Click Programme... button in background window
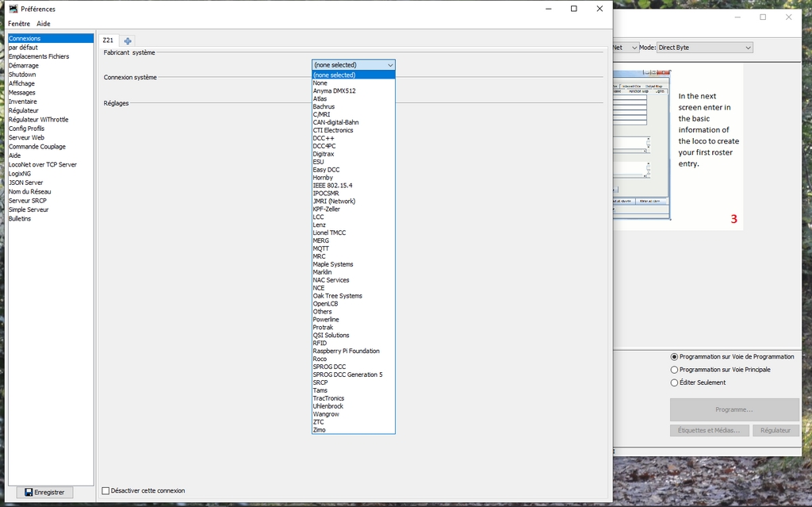Viewport: 812px width, 507px height. [734, 409]
